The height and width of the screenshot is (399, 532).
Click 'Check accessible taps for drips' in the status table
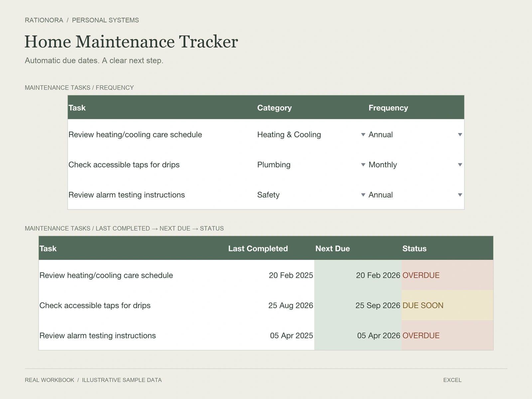click(x=95, y=306)
